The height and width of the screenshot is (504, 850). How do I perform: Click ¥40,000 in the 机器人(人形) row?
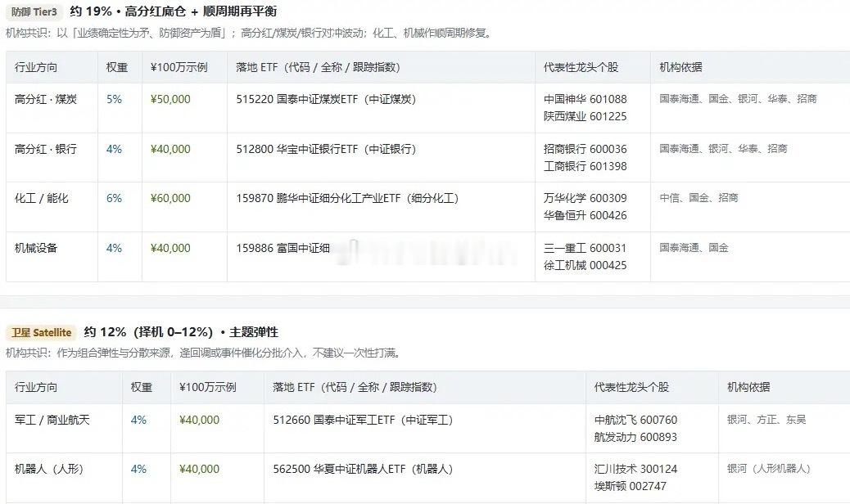coord(199,469)
